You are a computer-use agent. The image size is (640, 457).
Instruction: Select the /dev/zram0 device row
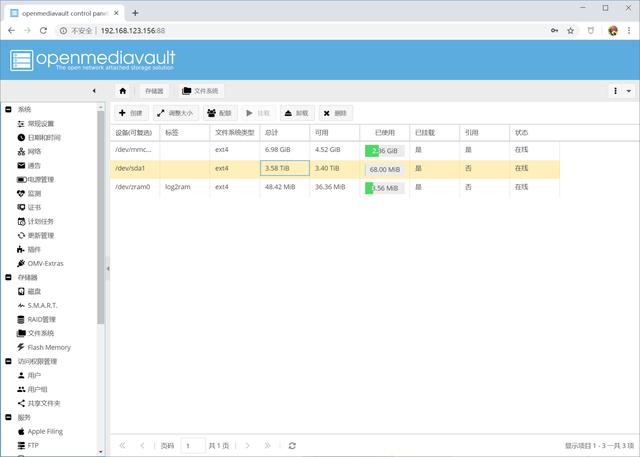[335, 187]
